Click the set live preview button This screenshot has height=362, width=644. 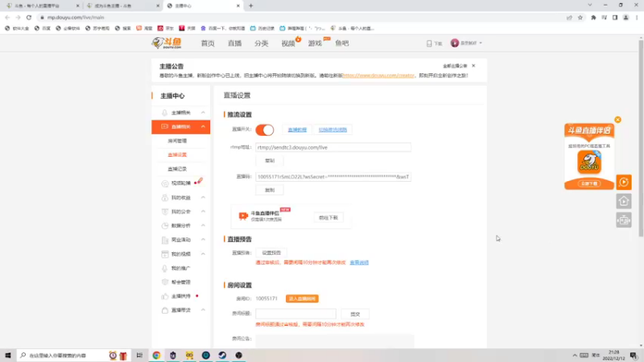pos(271,253)
